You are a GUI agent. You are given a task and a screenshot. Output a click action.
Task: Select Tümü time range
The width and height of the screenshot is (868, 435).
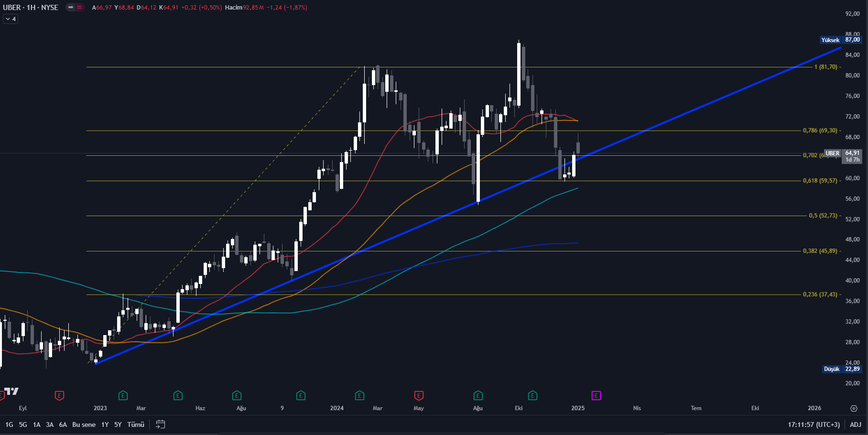point(136,424)
